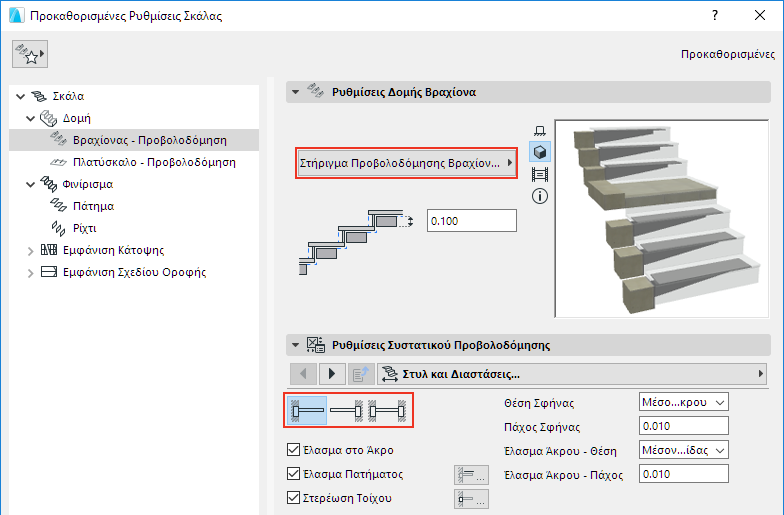The image size is (784, 515).
Task: Click the Προκαθορισμένες label
Action: pyautogui.click(x=728, y=54)
